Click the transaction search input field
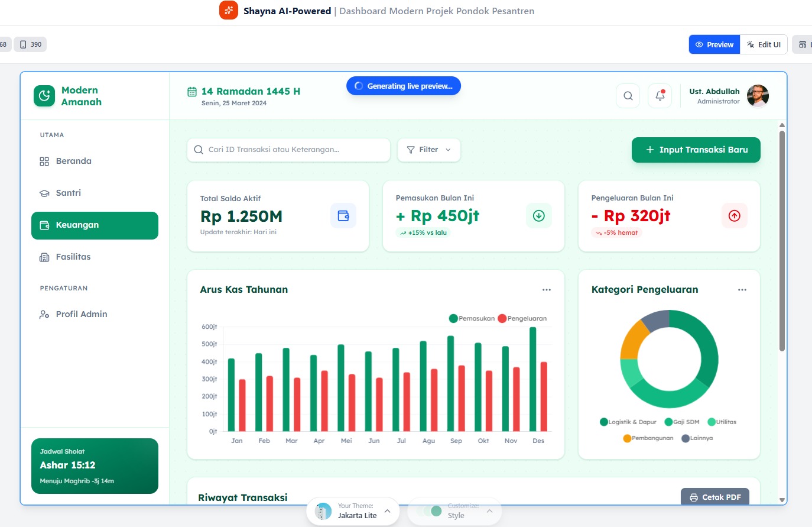The image size is (812, 527). tap(288, 150)
